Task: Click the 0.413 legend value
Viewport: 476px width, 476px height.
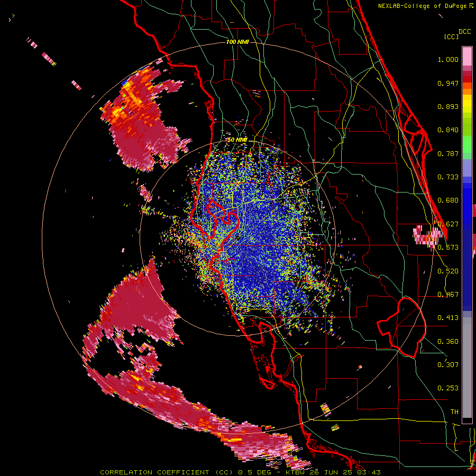Action: [x=448, y=318]
